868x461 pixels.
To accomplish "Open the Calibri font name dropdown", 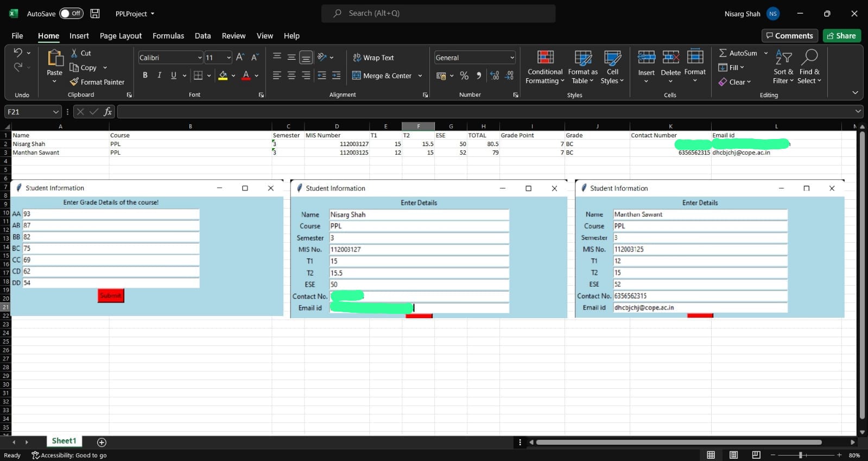I will 200,58.
